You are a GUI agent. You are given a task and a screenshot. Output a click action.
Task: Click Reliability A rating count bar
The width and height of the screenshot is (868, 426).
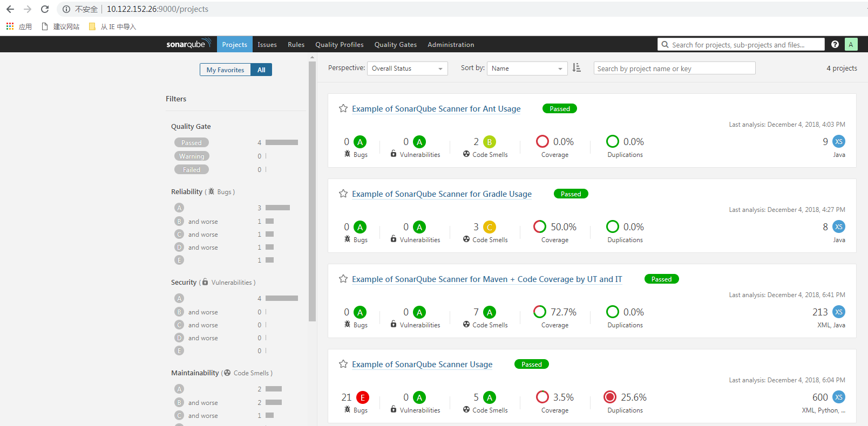point(277,208)
